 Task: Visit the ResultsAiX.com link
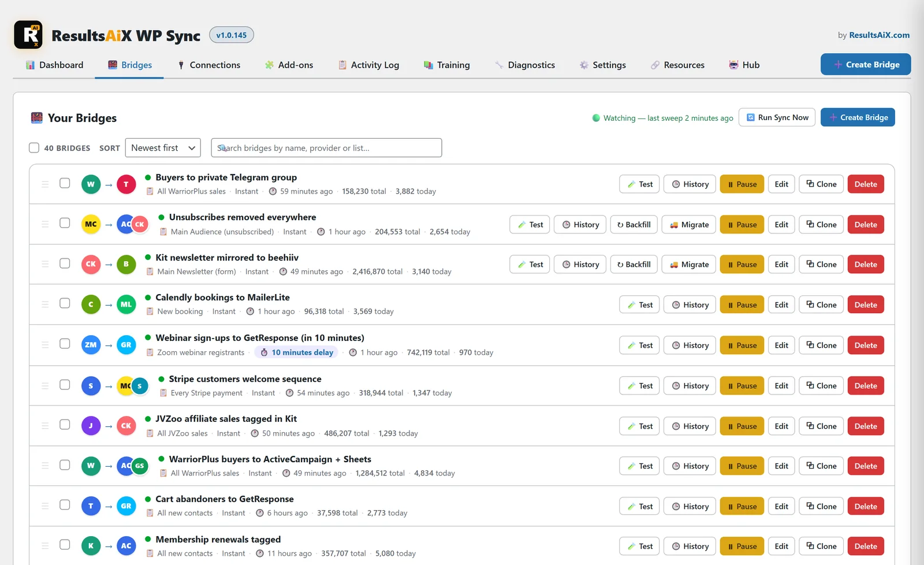click(879, 35)
